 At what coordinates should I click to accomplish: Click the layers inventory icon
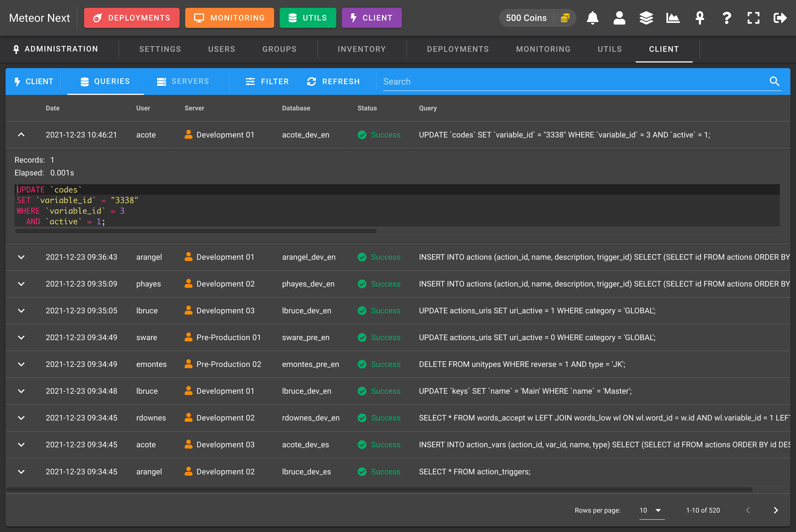(x=646, y=18)
